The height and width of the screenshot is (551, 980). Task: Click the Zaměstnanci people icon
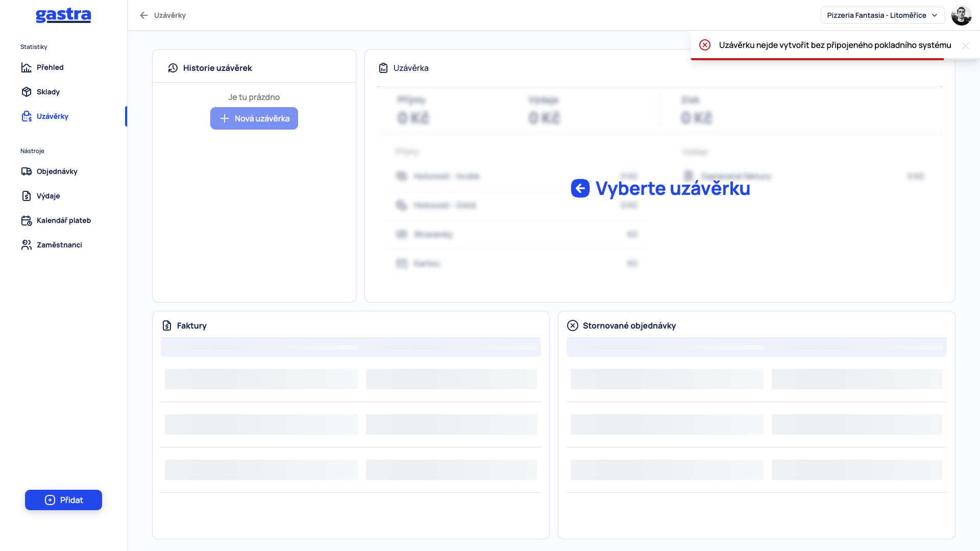click(27, 245)
